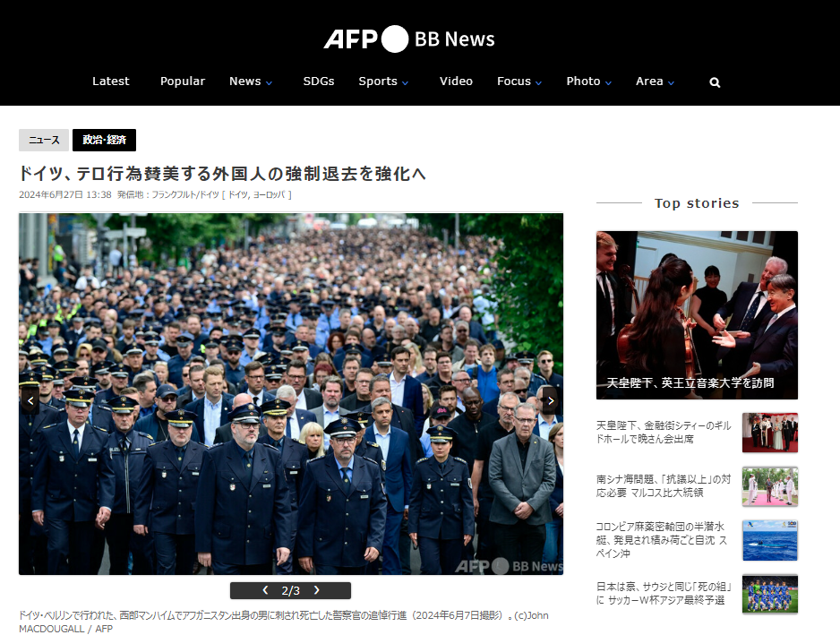Show previous photo with left overlay arrow
This screenshot has width=840, height=635.
(30, 400)
